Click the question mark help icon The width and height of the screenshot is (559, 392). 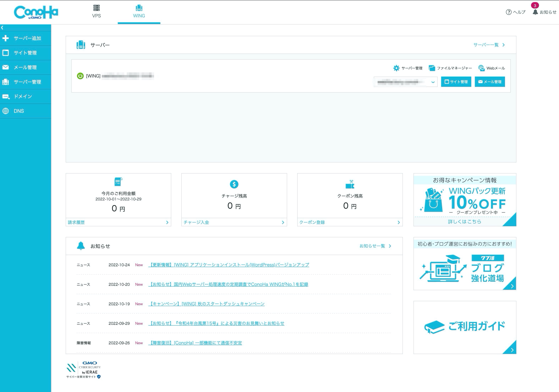point(509,12)
